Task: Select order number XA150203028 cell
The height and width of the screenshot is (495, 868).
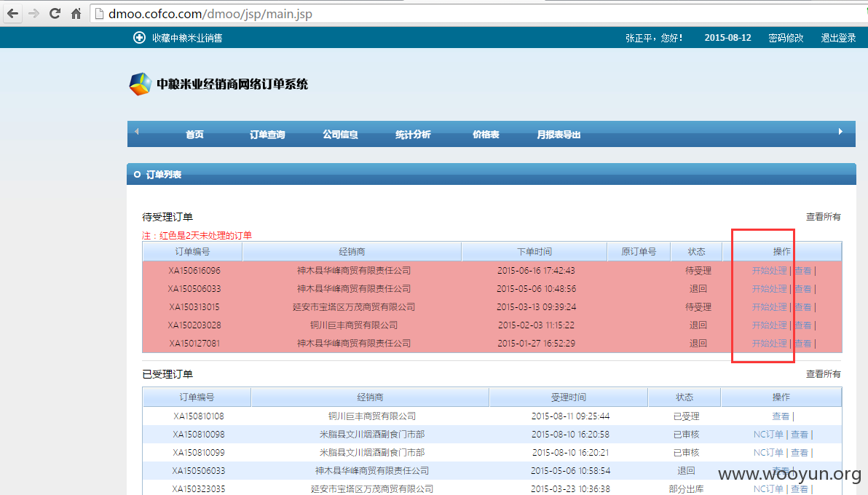Action: pyautogui.click(x=194, y=325)
